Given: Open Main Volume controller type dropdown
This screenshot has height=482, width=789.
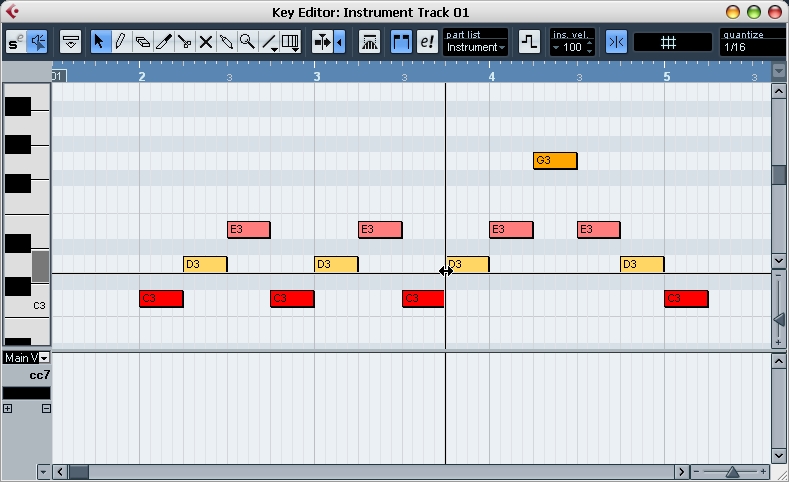Looking at the screenshot, I should pos(44,358).
